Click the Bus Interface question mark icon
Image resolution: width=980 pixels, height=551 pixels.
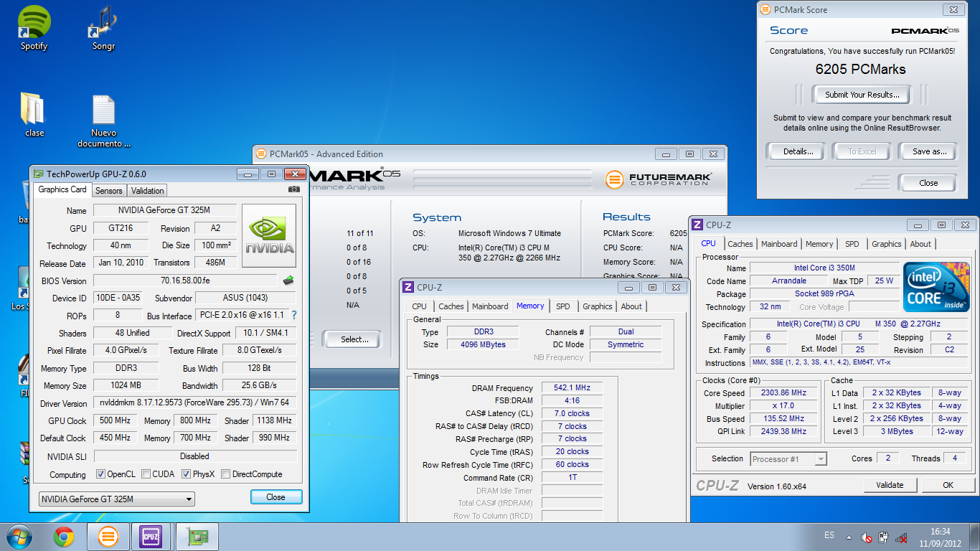click(x=293, y=316)
